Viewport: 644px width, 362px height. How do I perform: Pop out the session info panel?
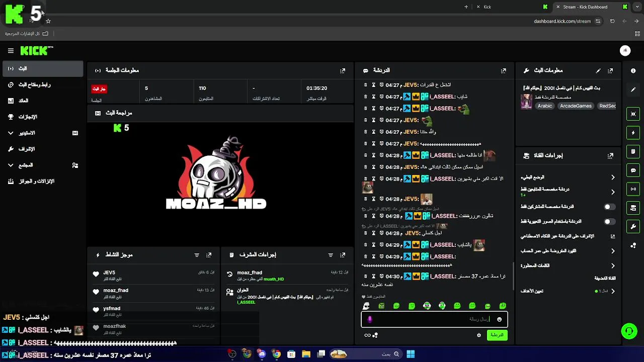click(x=343, y=71)
